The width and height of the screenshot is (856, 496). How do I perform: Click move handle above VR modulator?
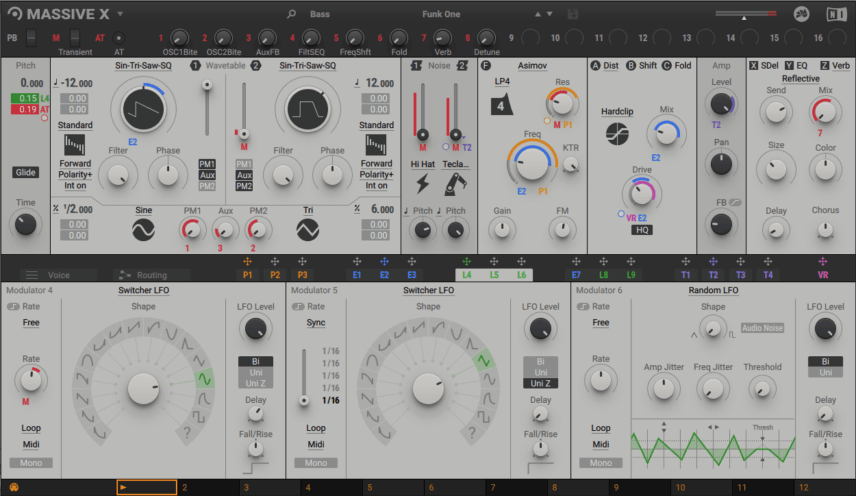[823, 262]
